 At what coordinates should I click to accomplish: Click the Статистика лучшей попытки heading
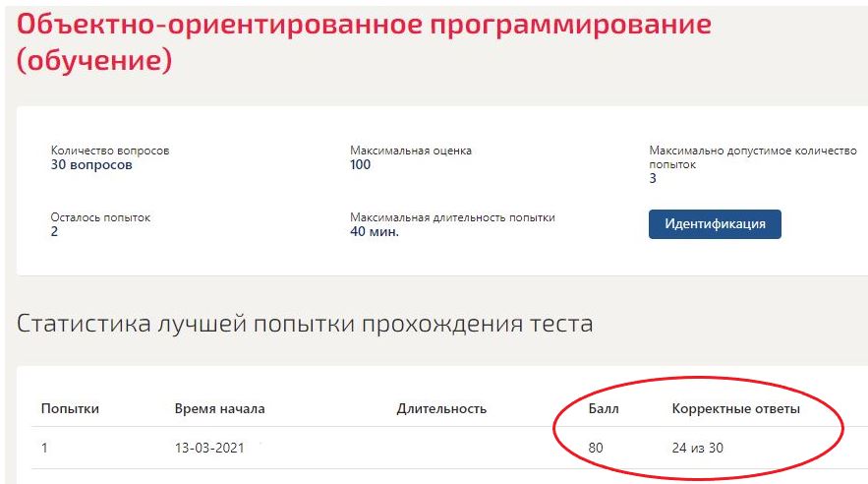305,324
